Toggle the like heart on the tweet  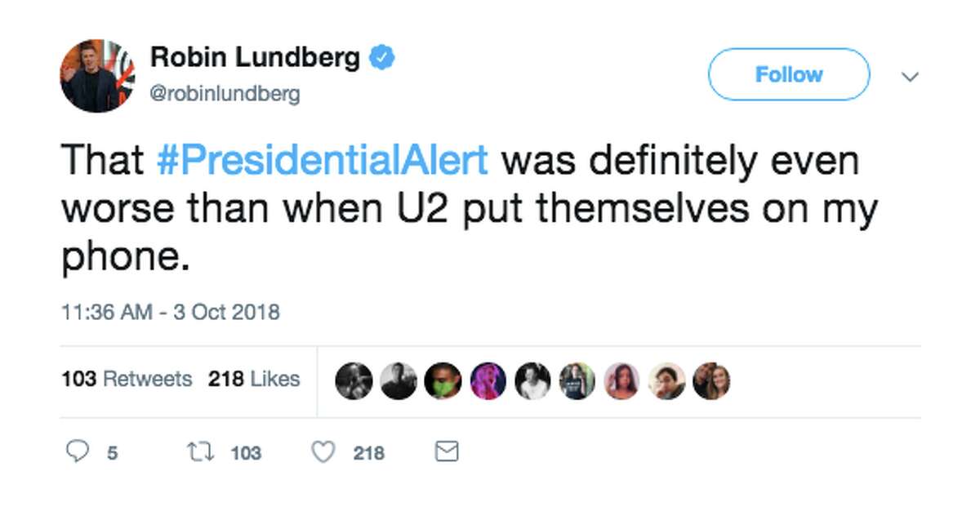(x=323, y=451)
